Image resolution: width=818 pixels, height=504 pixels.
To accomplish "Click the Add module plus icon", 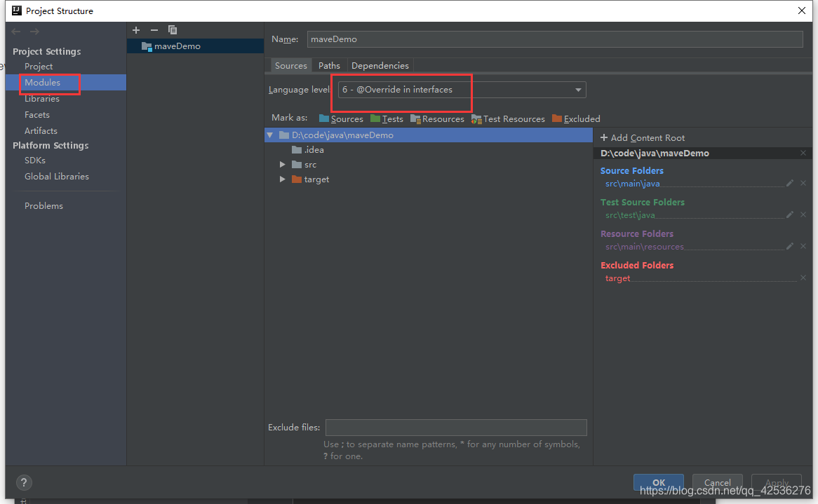I will (135, 30).
